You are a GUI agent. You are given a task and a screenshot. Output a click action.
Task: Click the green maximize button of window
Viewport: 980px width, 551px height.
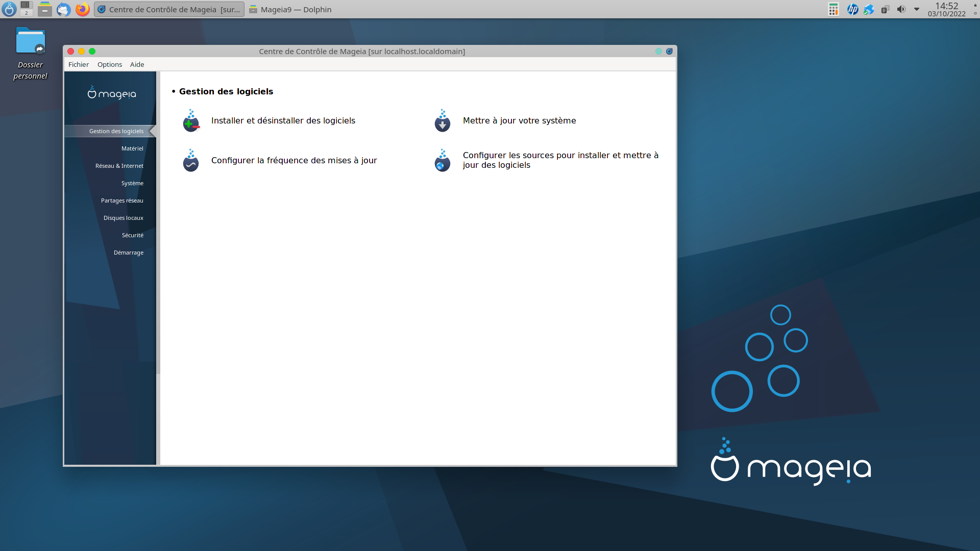(92, 52)
